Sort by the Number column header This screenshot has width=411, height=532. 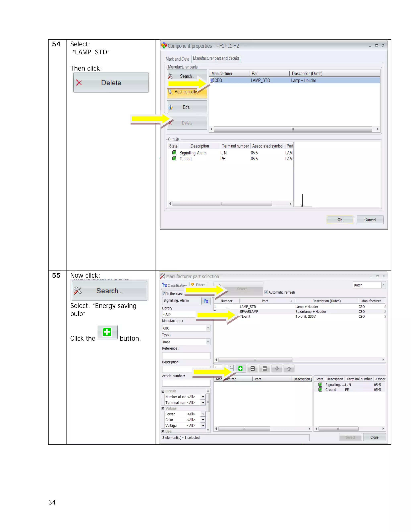(226, 301)
